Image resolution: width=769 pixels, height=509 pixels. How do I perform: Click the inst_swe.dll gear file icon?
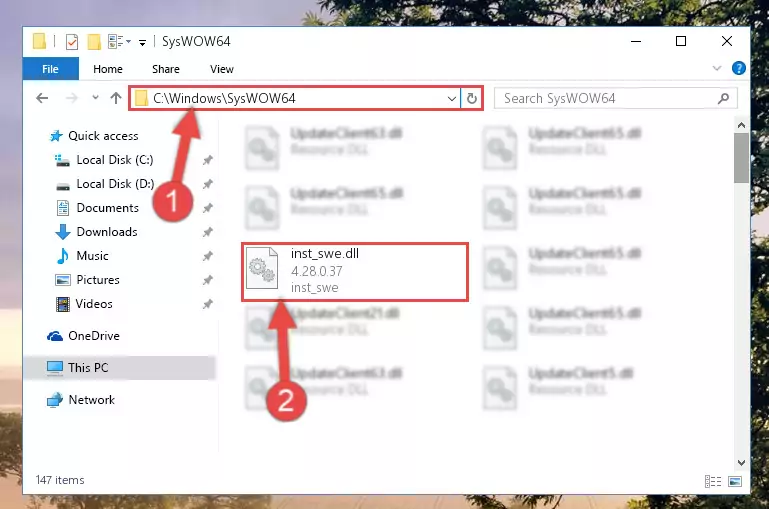click(262, 268)
